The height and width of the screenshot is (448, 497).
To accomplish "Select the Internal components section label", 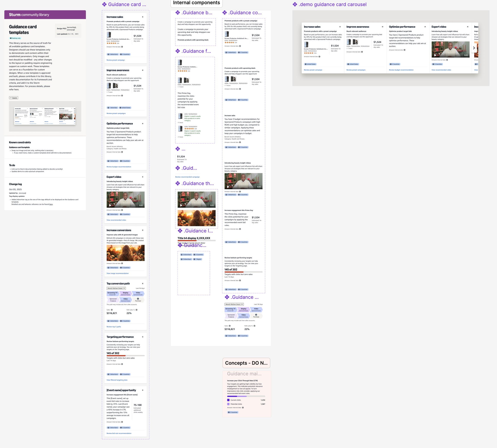I will 196,3.
